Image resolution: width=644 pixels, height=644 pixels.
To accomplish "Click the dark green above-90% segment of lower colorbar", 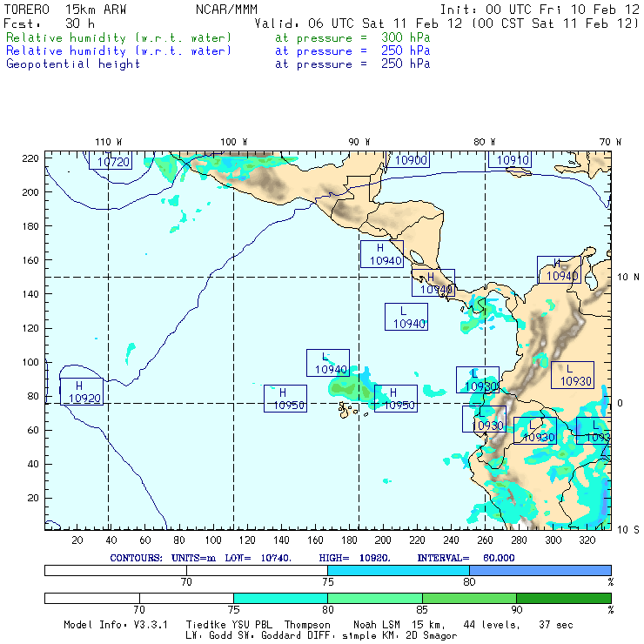I will click(x=564, y=598).
